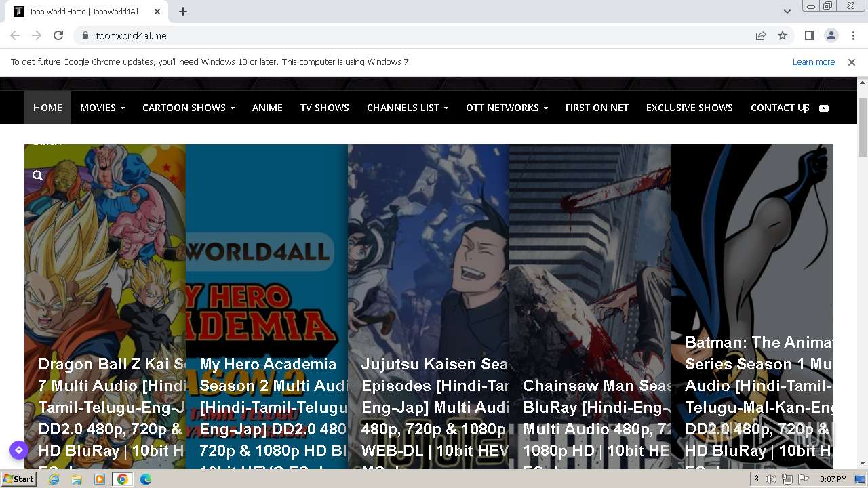The image size is (868, 488).
Task: Click the Learn more link
Action: [x=814, y=62]
